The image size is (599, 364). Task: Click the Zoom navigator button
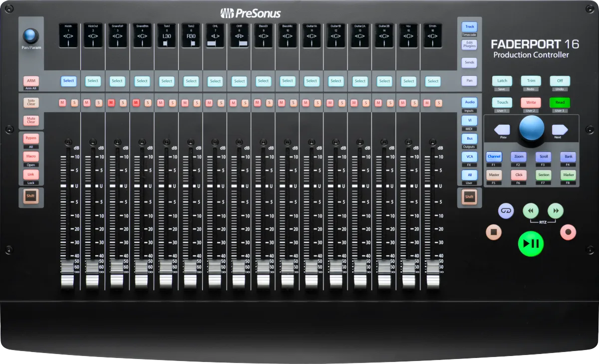[519, 157]
